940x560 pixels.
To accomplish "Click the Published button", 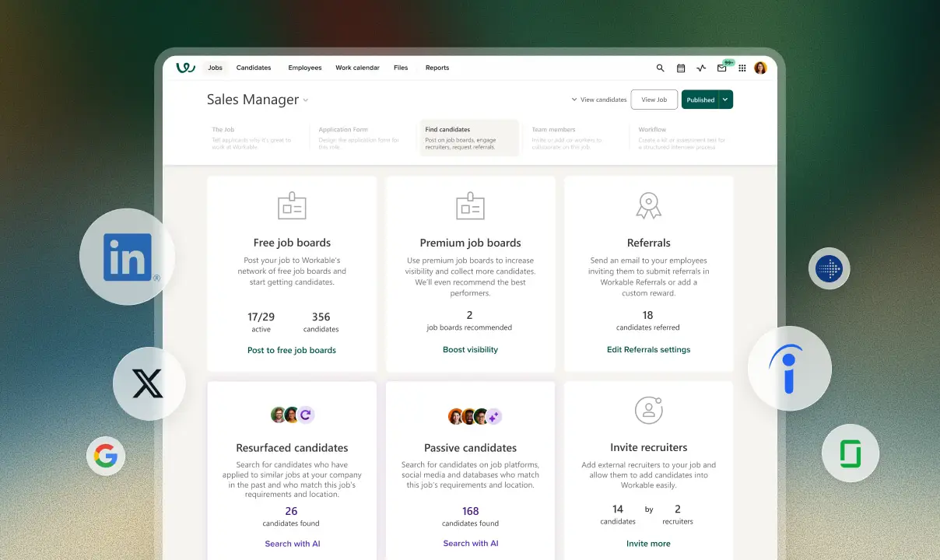I will tap(700, 100).
